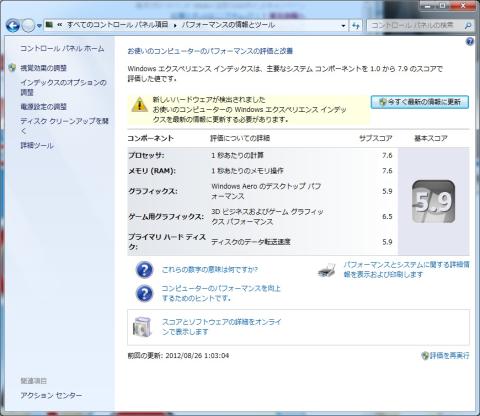Click the プライマリ ハード ディスク row label
The height and width of the screenshot is (416, 480).
pos(167,242)
